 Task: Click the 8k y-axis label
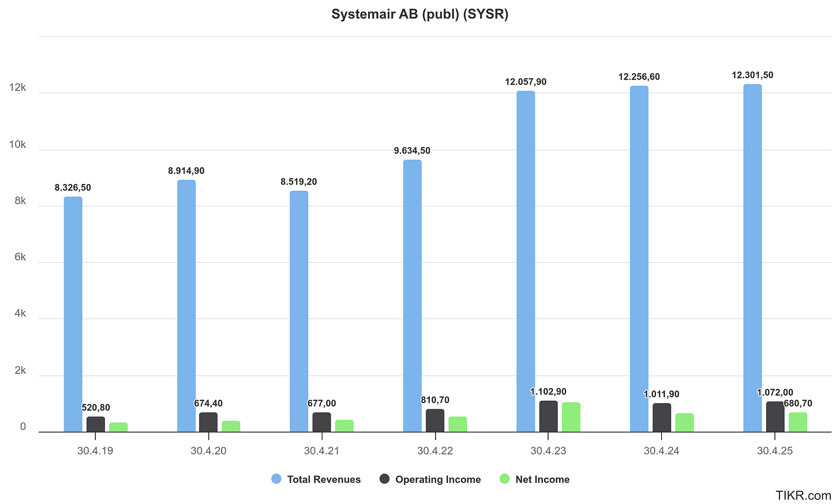coord(20,201)
